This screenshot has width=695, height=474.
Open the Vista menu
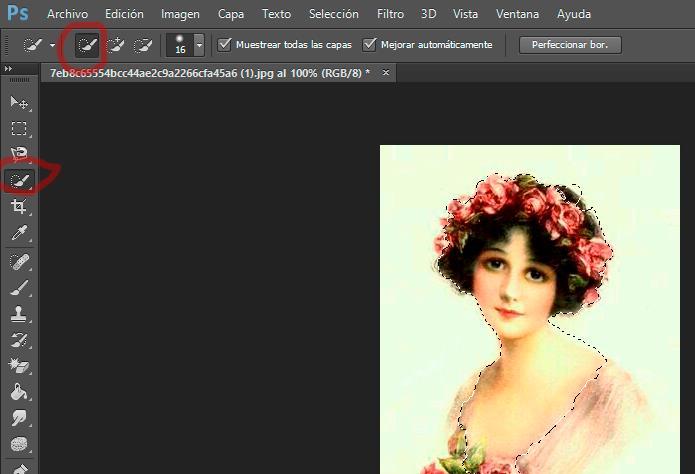pos(465,14)
